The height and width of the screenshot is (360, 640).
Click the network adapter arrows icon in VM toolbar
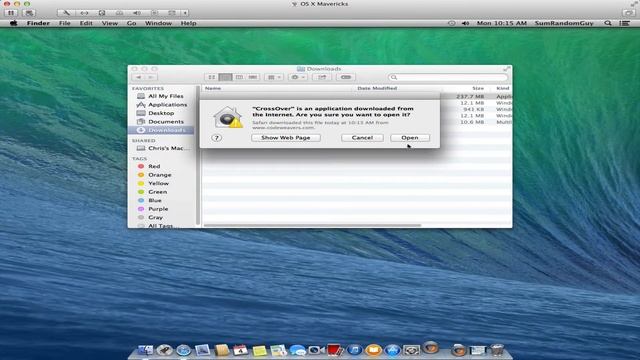pyautogui.click(x=84, y=13)
